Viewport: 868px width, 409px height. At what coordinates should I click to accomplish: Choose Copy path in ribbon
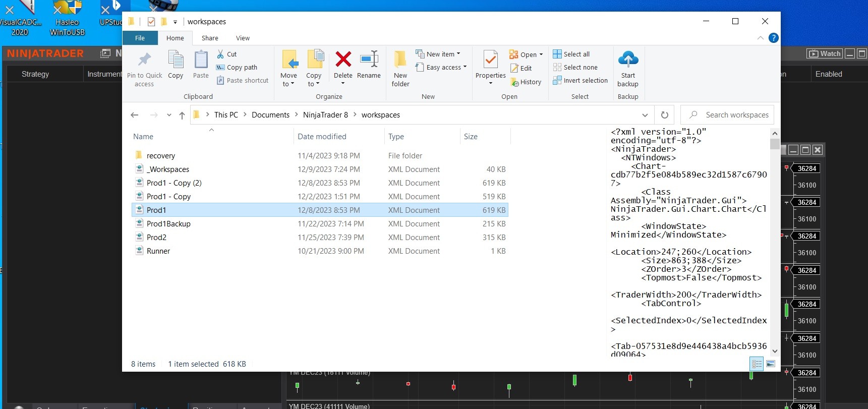click(x=237, y=67)
